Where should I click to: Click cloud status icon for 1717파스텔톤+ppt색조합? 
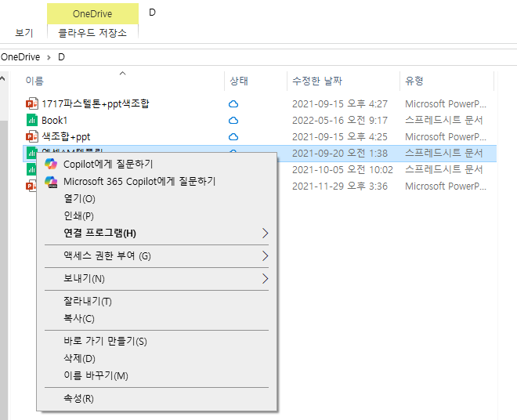point(233,104)
